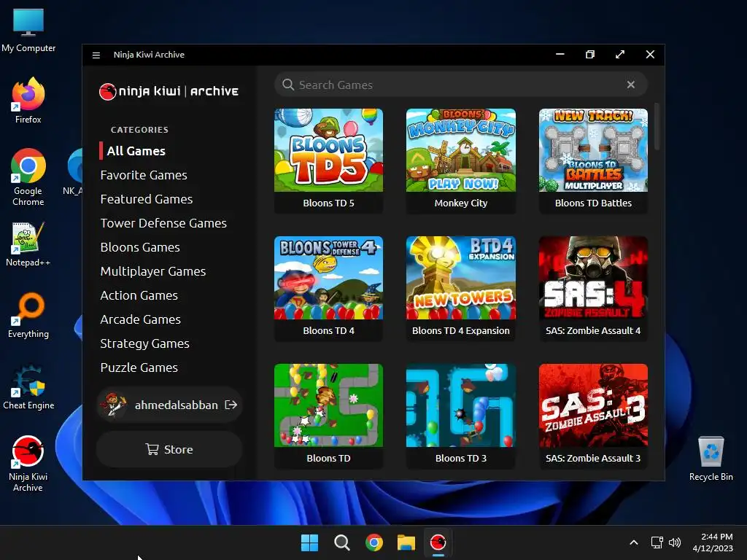
Task: Open the Firefox desktop shortcut
Action: pos(28,100)
